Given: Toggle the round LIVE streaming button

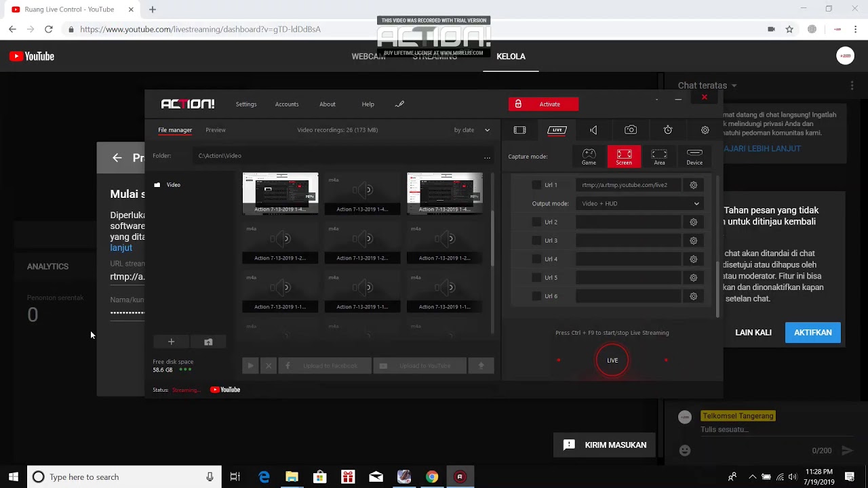Looking at the screenshot, I should pos(612,361).
